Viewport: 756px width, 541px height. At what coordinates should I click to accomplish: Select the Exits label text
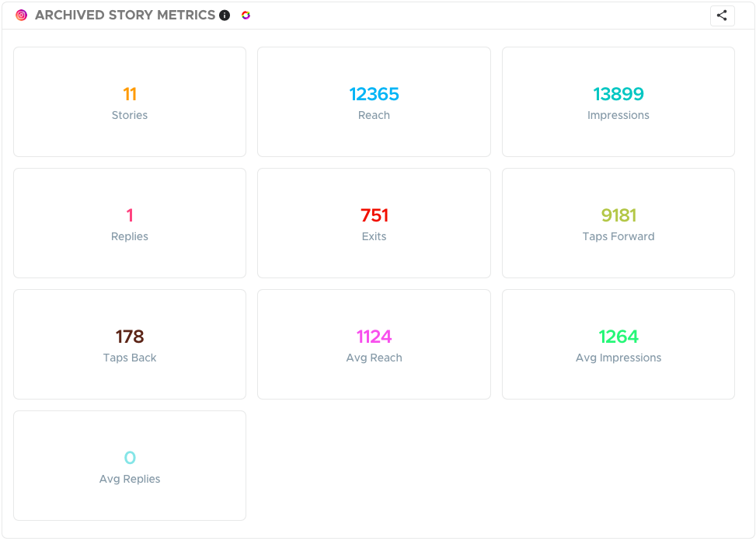pos(374,236)
